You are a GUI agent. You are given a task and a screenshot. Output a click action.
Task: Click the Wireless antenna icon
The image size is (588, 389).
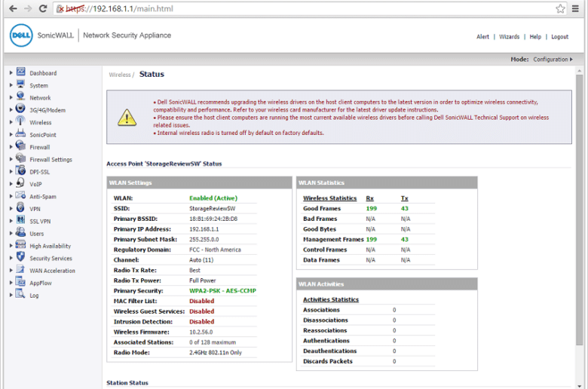(x=20, y=121)
